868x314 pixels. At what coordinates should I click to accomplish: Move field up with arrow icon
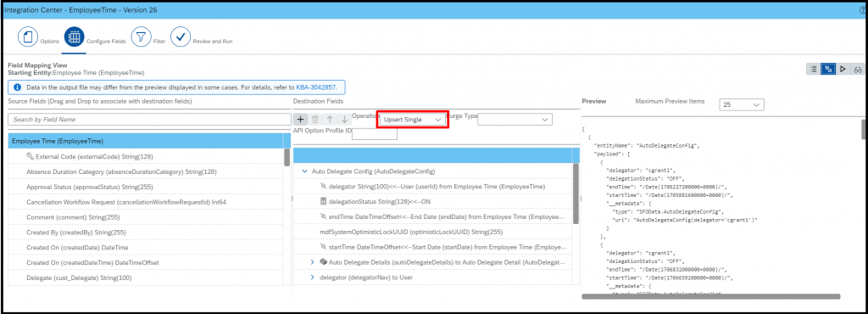tap(330, 119)
